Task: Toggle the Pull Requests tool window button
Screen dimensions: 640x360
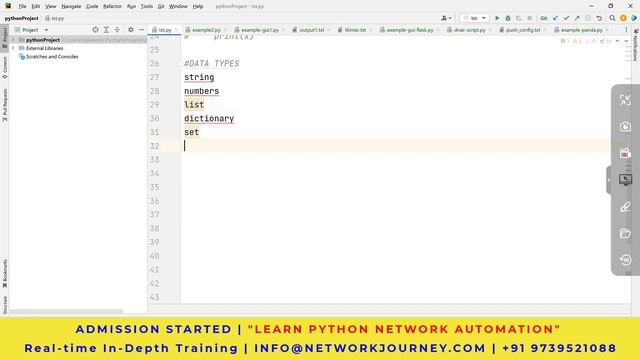Action: 4,105
